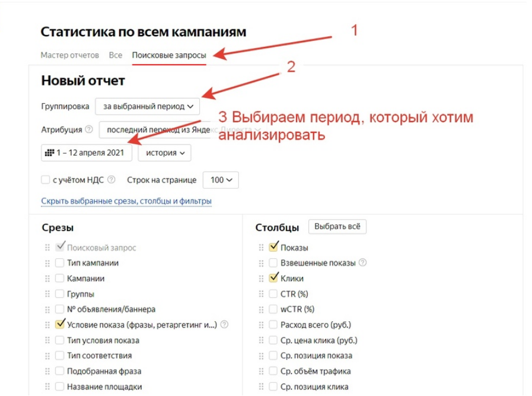Uncheck the Условие показа checkbox
Screen dimensions: 532x396
click(60, 324)
